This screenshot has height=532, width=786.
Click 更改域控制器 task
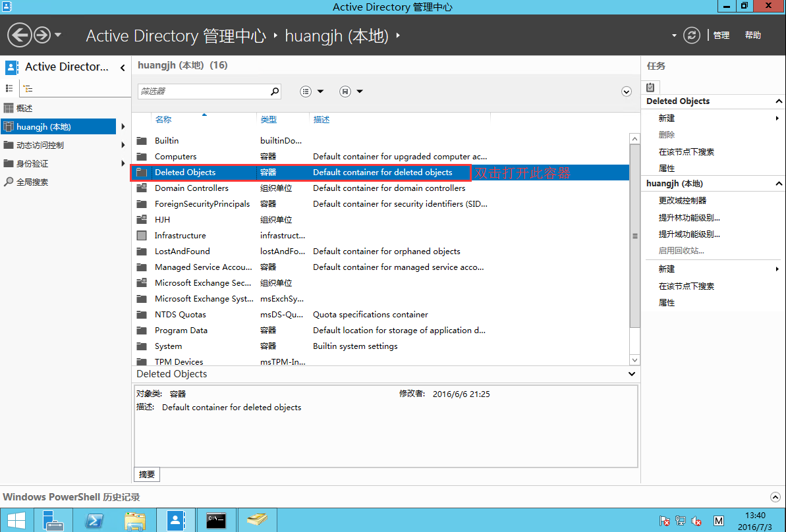click(683, 200)
